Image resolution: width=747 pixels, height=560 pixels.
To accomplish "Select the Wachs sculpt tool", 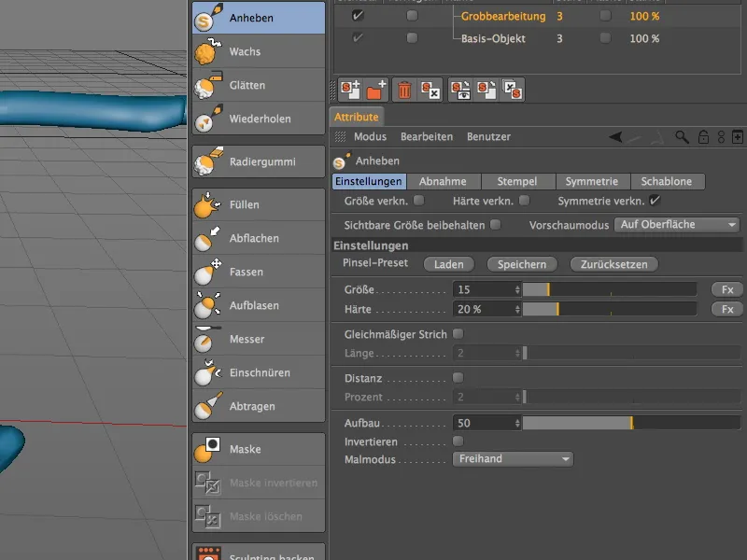I will [x=259, y=51].
